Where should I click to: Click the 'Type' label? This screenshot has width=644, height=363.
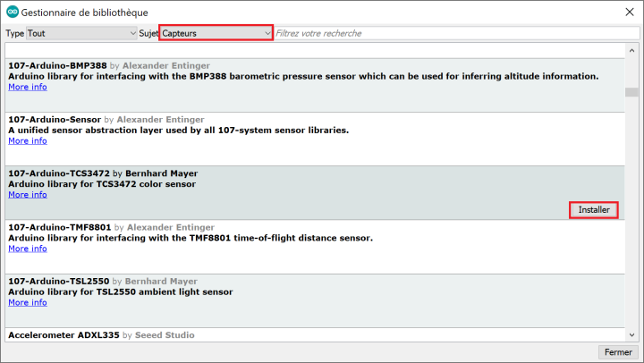point(15,33)
